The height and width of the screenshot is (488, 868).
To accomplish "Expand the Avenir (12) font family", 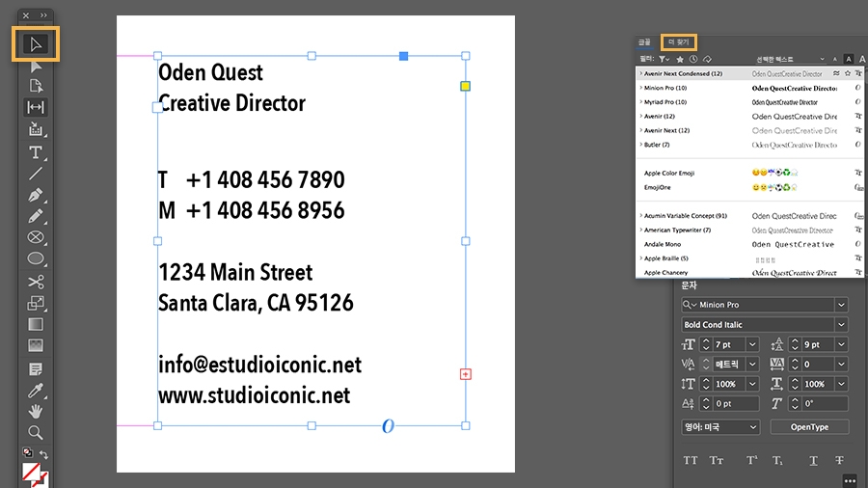I will (641, 116).
